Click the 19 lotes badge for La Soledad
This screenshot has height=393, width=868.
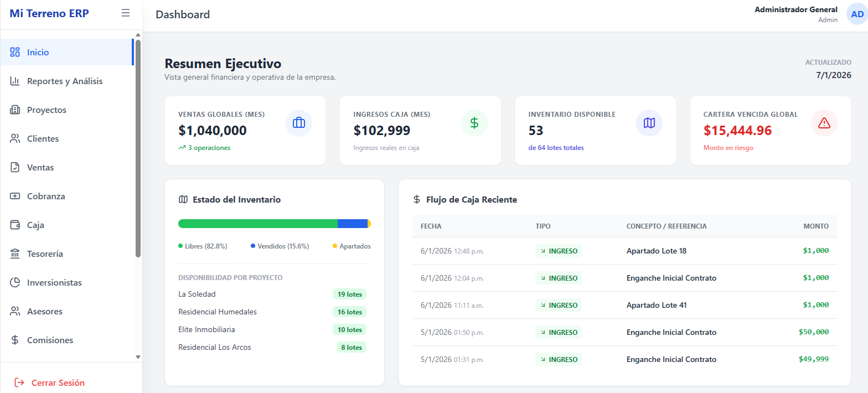click(349, 294)
